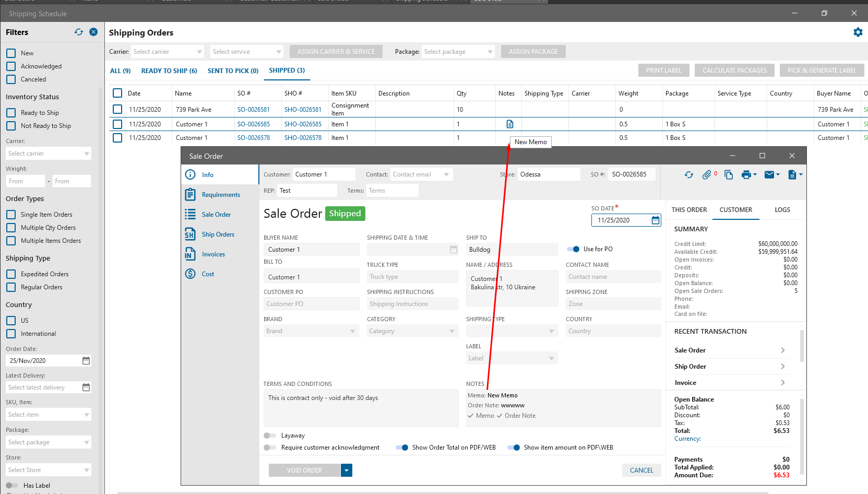The width and height of the screenshot is (868, 494).
Task: Print the sale order
Action: (x=747, y=175)
